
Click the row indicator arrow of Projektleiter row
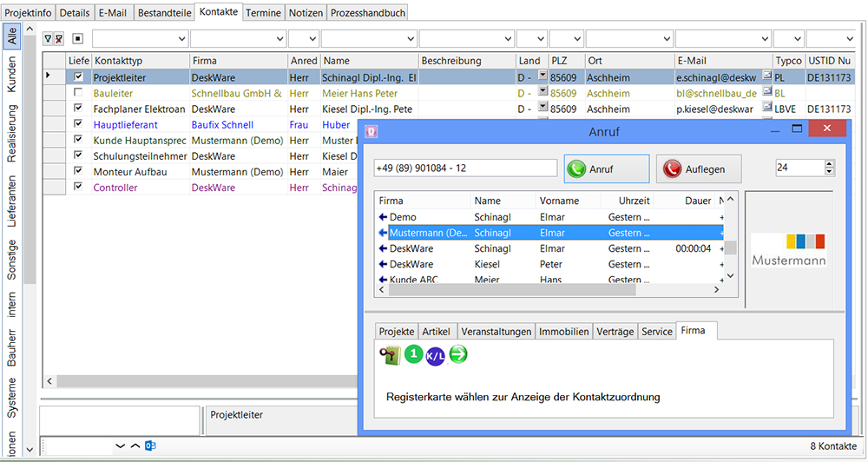pyautogui.click(x=48, y=75)
